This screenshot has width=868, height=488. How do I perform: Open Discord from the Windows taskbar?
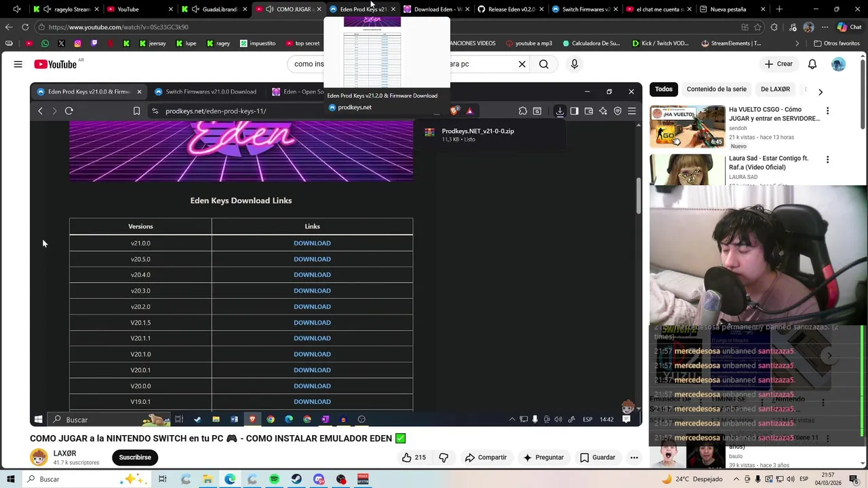tap(319, 479)
